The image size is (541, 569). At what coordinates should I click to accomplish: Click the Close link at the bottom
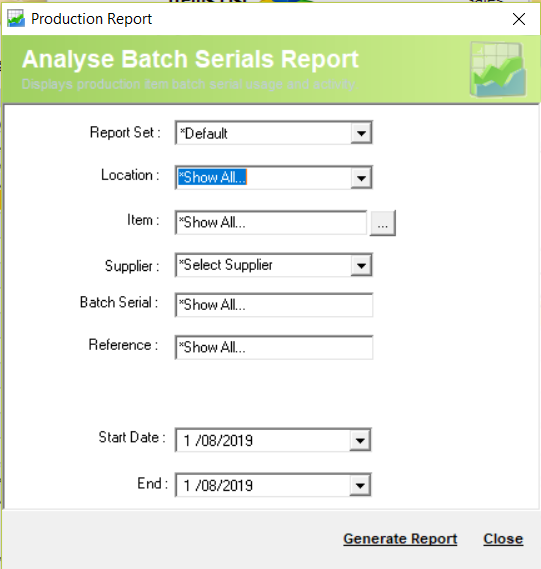(503, 539)
